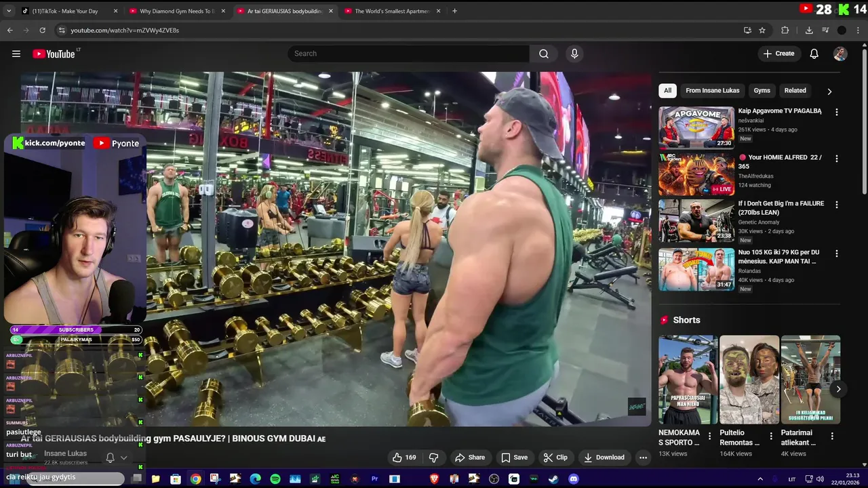Screen dimensions: 868x488
Task: Bookmark this page with the star icon
Action: [x=762, y=30]
